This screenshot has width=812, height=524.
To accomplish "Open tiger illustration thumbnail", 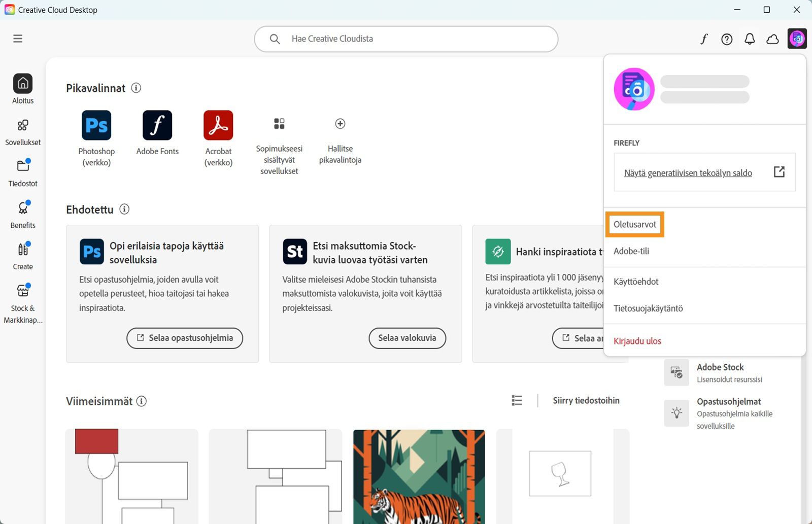I will (x=419, y=477).
